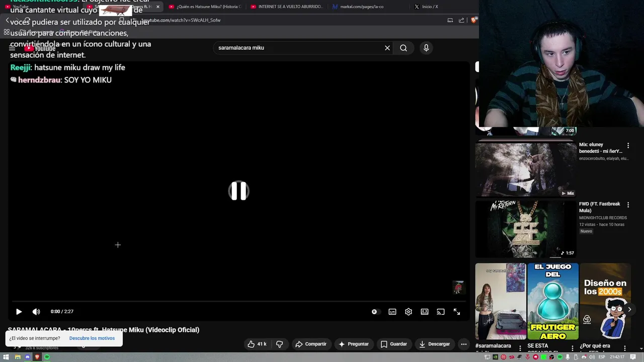Viewport: 644px width, 362px height.
Task: Click the Descubre los motivos link
Action: (x=92, y=338)
